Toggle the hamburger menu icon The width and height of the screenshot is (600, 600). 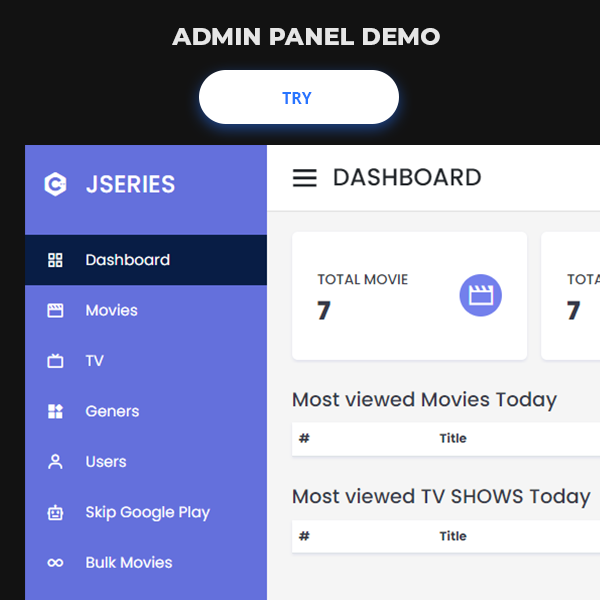tap(304, 178)
